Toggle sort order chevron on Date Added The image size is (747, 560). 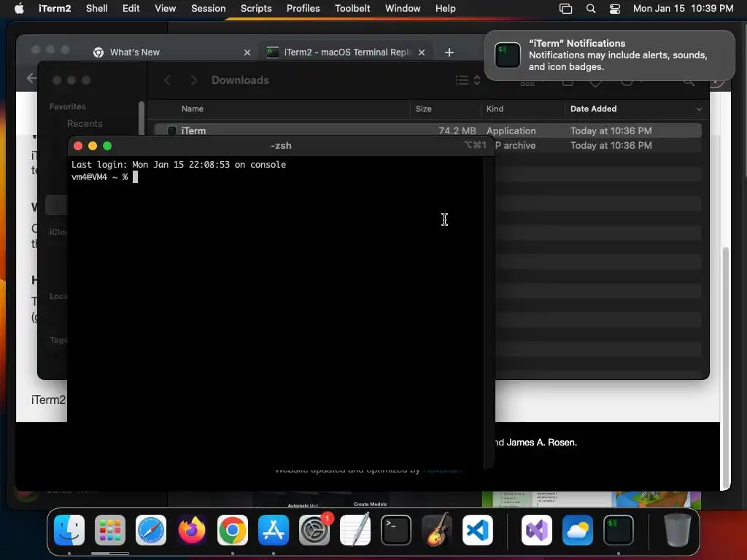[699, 109]
